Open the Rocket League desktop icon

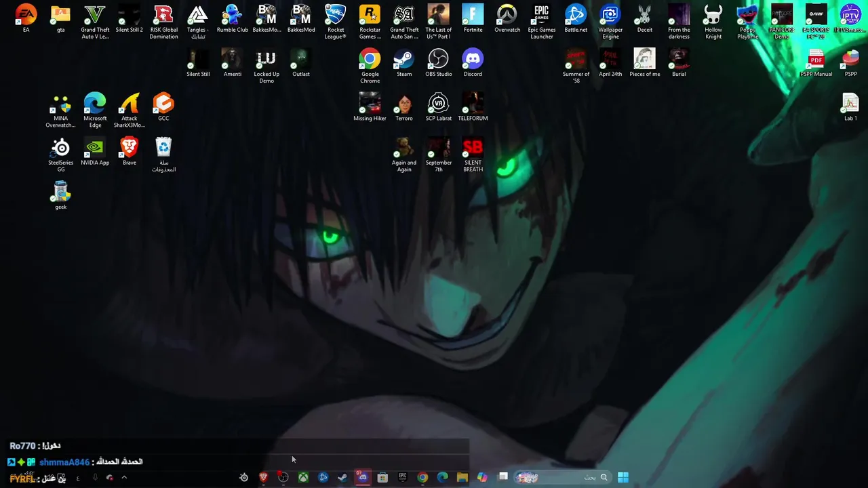[x=335, y=22]
